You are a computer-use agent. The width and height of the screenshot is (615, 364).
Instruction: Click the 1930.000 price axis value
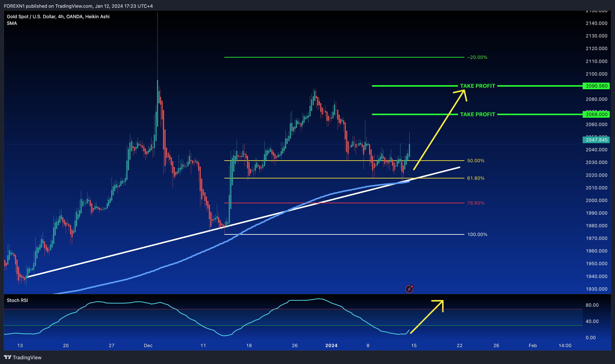coord(596,289)
